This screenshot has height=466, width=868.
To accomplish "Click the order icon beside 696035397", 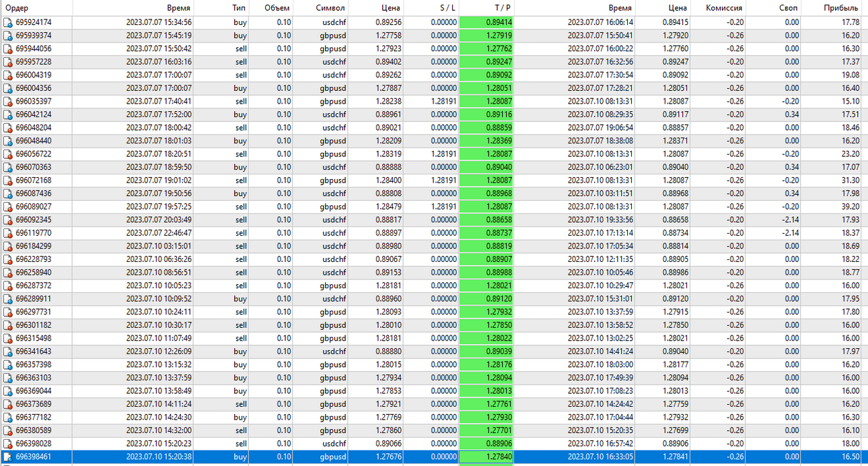I will pyautogui.click(x=8, y=101).
